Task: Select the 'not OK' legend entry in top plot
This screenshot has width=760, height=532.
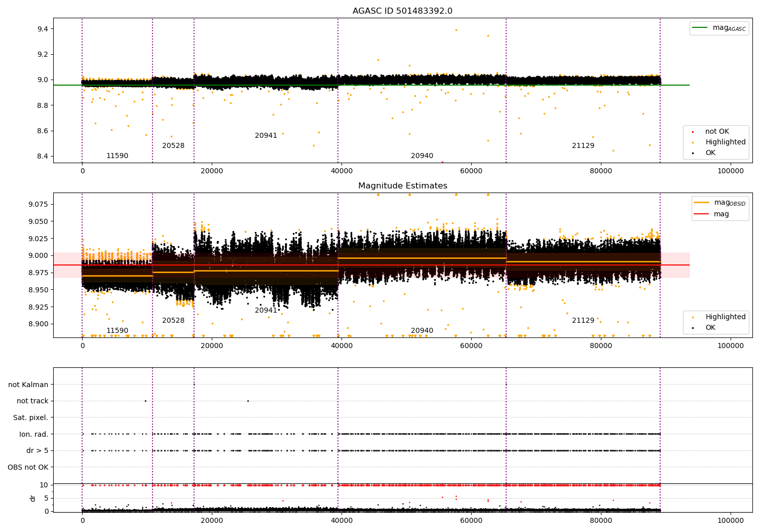Action: click(717, 132)
